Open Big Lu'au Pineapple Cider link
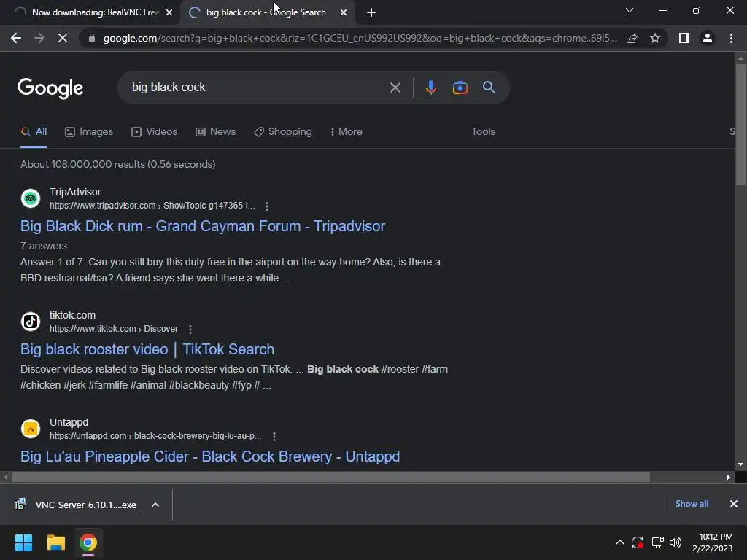This screenshot has width=747, height=560. pyautogui.click(x=210, y=456)
